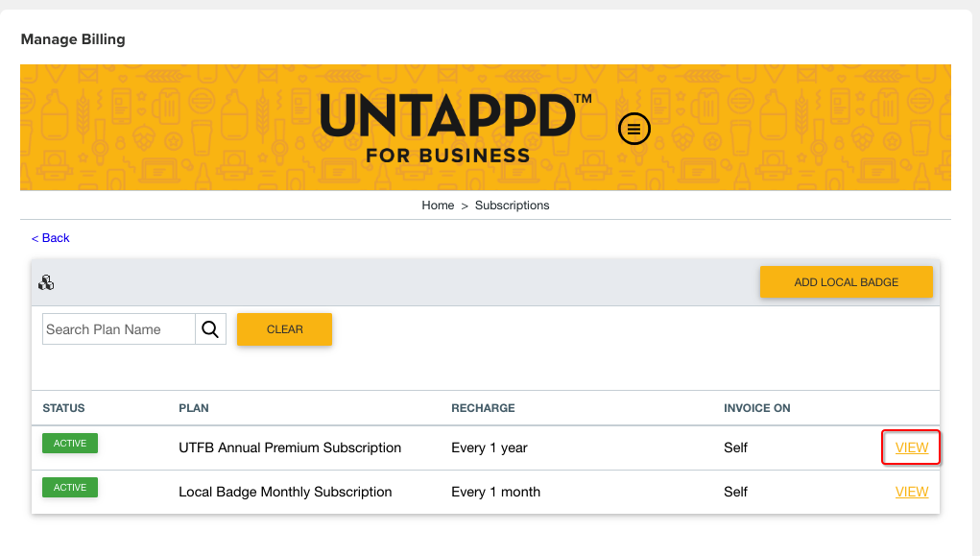Click 'Self' in the Local Badge Monthly row
The image size is (980, 556).
(x=735, y=493)
